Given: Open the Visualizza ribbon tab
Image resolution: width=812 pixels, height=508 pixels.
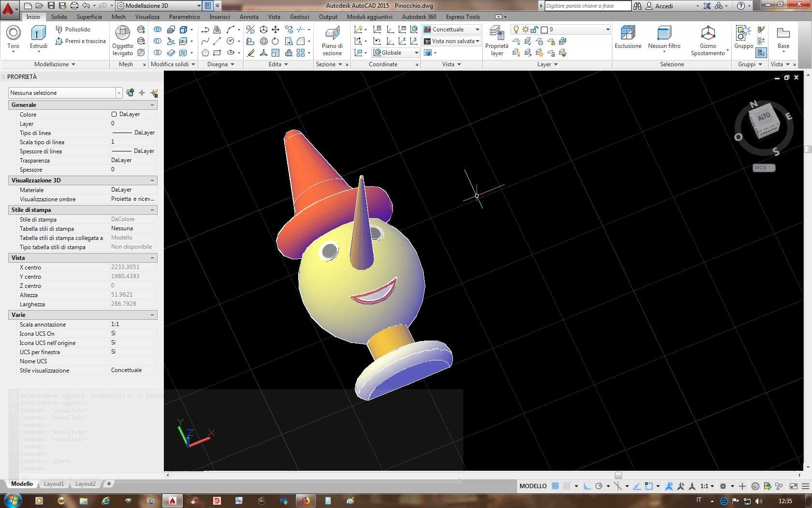Looking at the screenshot, I should tap(147, 17).
